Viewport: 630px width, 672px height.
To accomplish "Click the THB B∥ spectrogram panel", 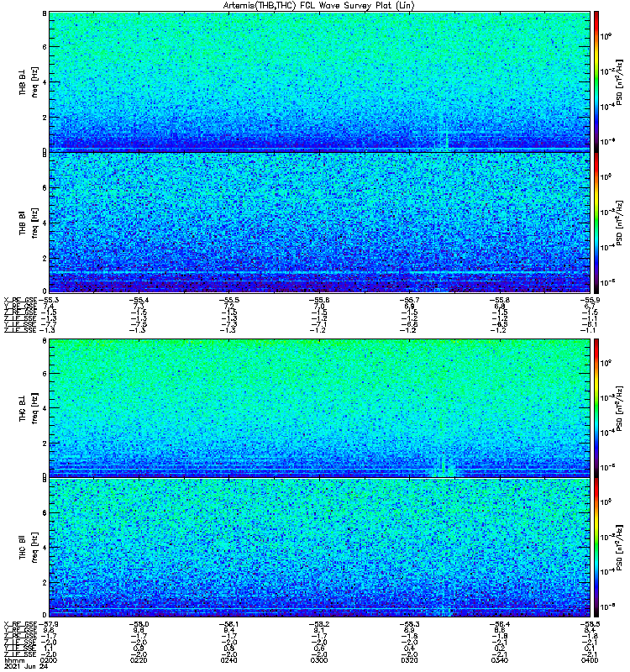I will (x=320, y=223).
